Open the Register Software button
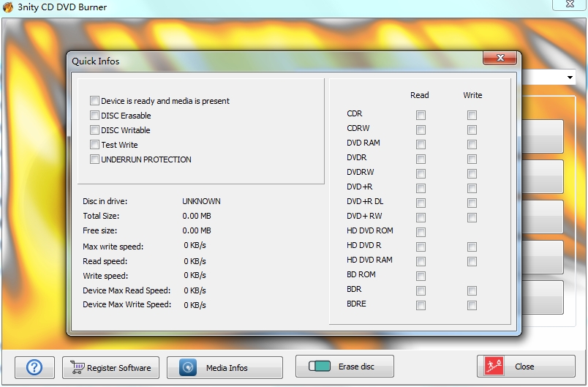 click(x=110, y=367)
